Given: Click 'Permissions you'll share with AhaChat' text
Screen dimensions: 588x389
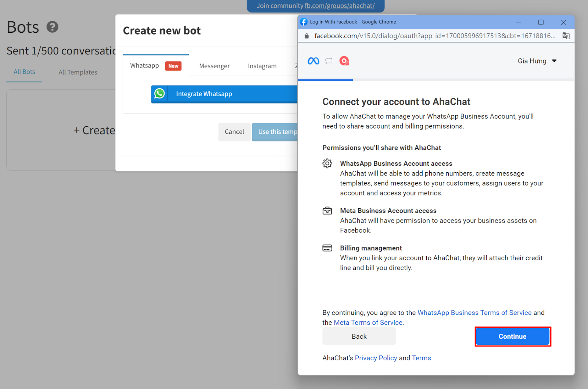Looking at the screenshot, I should 381,148.
